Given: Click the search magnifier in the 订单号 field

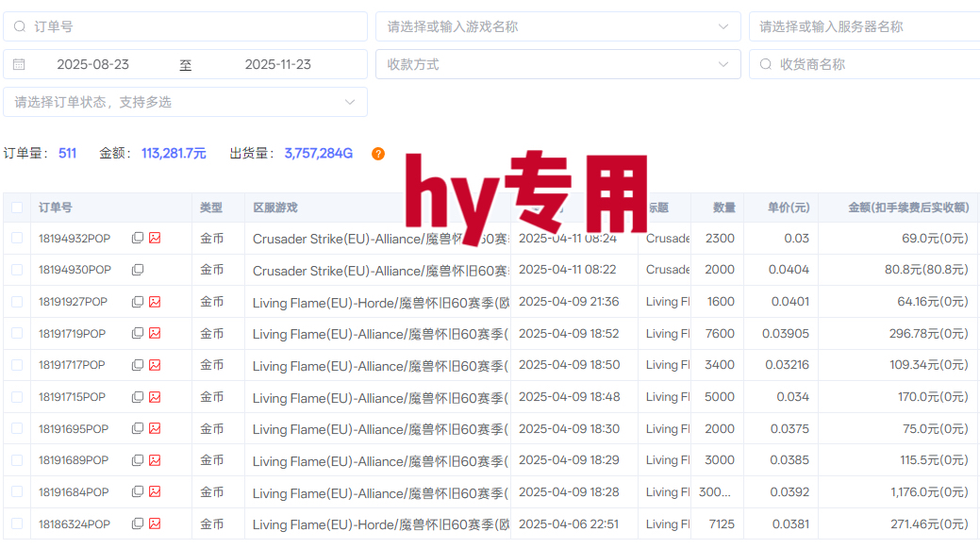Looking at the screenshot, I should tap(20, 26).
